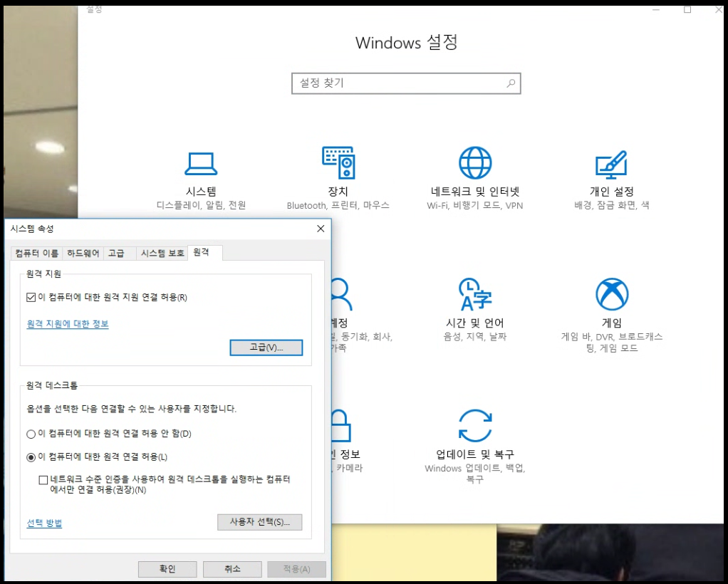Click the 사용자 선택(S)... button
The image size is (728, 584).
point(259,522)
